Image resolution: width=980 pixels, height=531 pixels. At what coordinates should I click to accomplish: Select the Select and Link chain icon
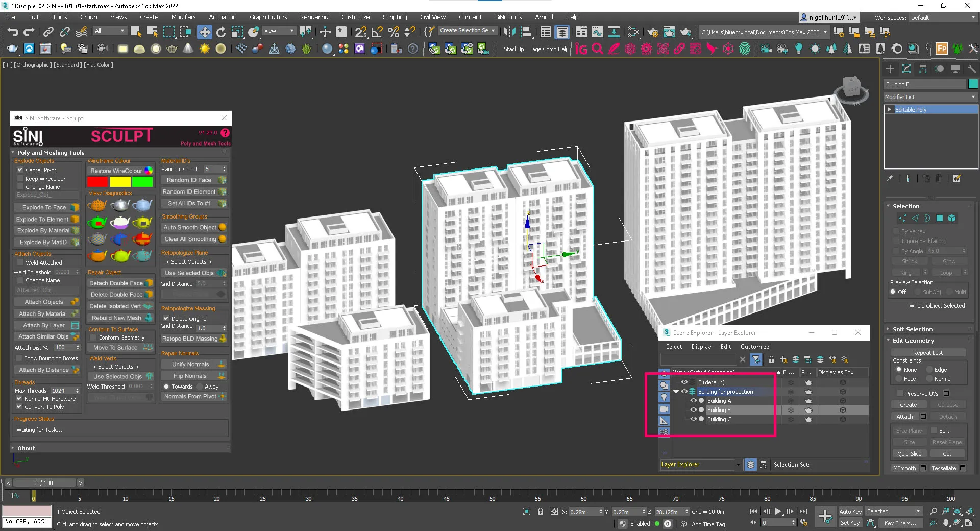48,32
